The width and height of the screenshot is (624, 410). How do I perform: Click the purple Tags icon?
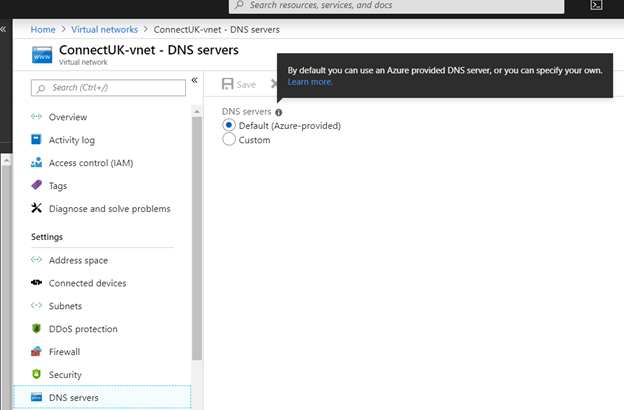(x=37, y=186)
